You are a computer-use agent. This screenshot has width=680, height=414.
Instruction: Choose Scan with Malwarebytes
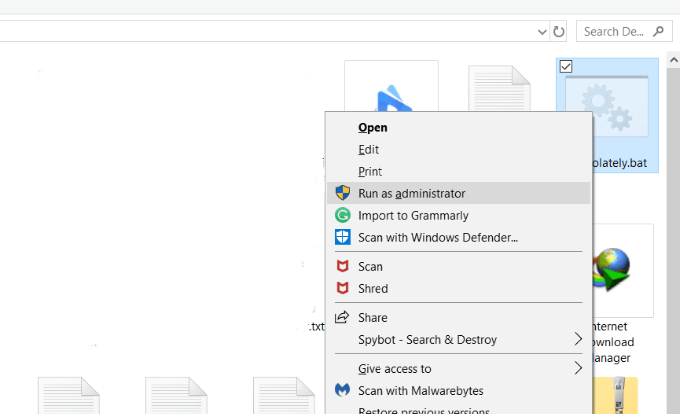(459, 391)
